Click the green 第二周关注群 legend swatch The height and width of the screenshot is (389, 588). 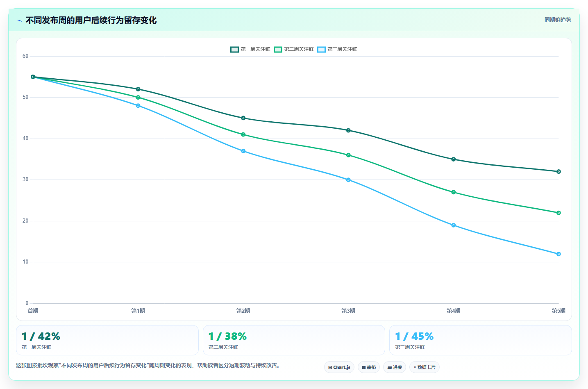[278, 49]
